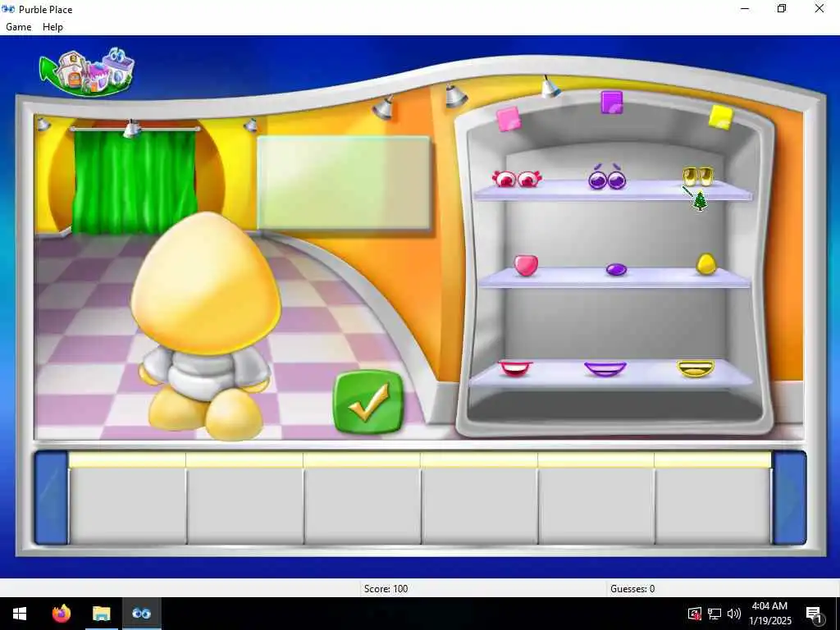Select the yellow nose
This screenshot has height=630, width=840.
pos(706,264)
